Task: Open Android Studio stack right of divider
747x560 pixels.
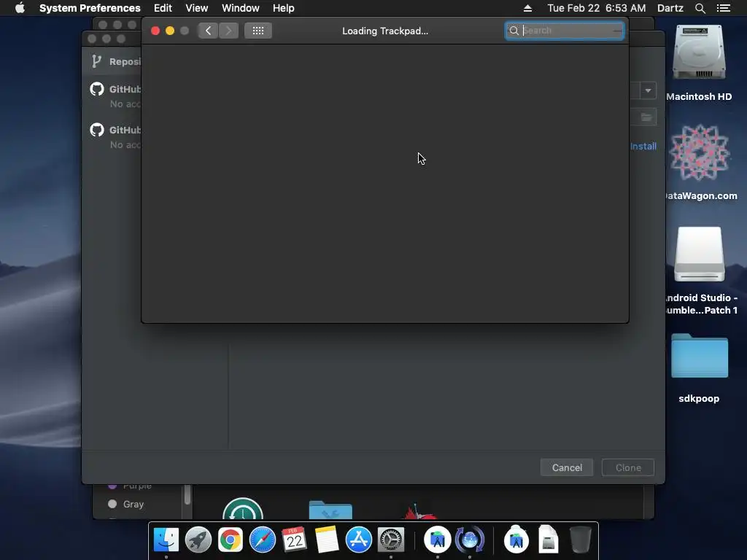Action: [516, 540]
